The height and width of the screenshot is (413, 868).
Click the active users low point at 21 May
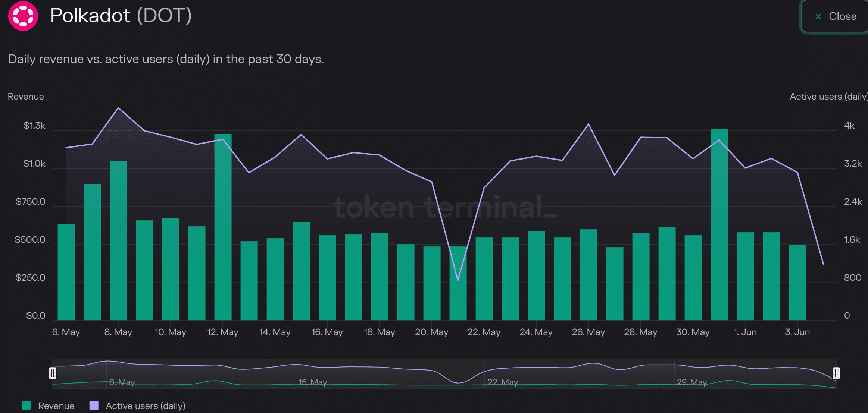click(x=458, y=280)
